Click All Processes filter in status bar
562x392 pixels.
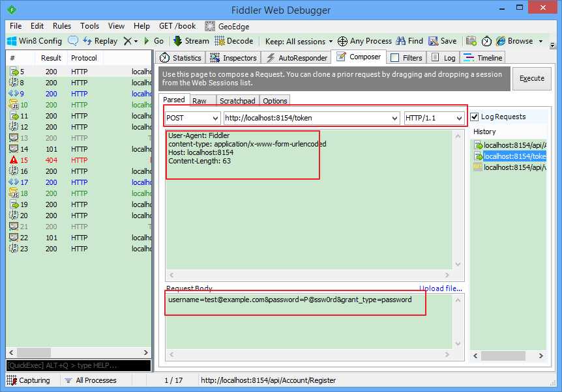point(91,380)
